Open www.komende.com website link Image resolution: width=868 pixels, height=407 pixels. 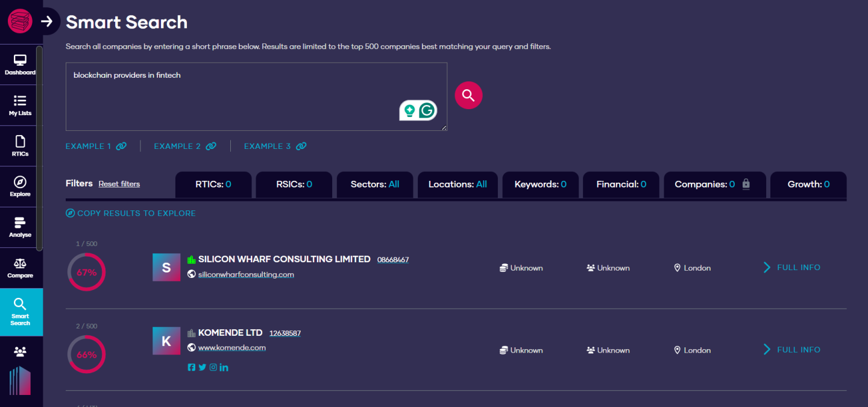[232, 348]
